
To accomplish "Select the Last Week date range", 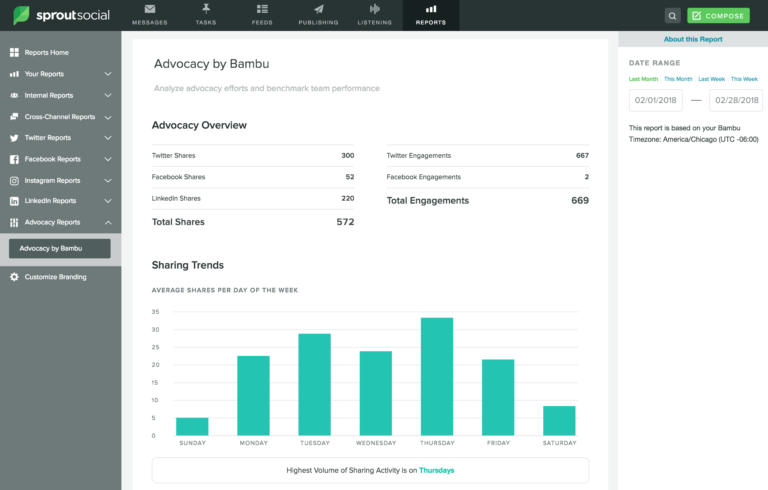I will [x=711, y=79].
